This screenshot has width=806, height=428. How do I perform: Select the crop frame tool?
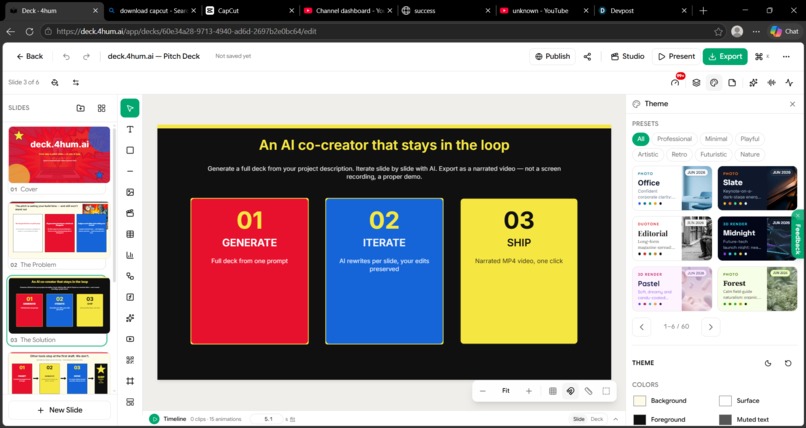[x=130, y=381]
